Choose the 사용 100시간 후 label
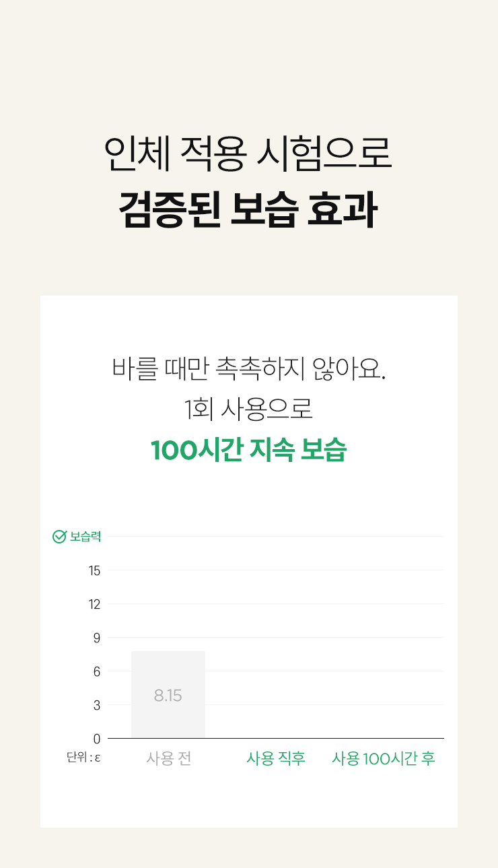 [x=384, y=758]
